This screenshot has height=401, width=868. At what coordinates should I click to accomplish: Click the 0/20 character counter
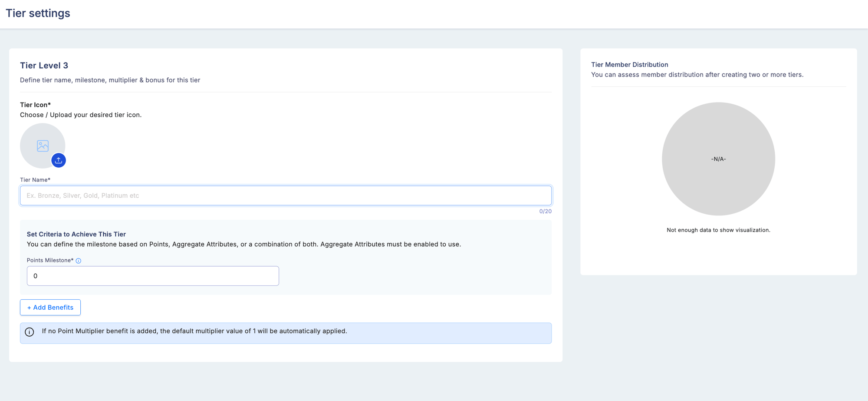(545, 211)
